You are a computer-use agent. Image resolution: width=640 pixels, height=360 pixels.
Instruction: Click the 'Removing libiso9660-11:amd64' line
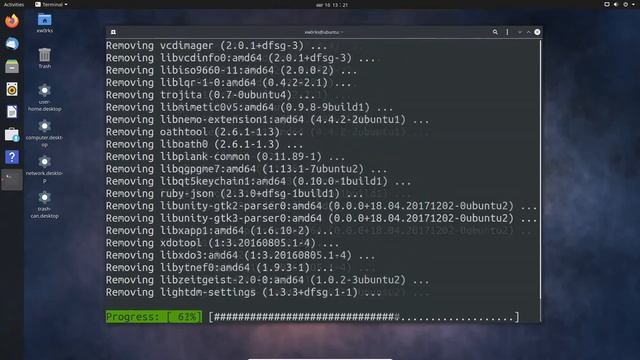pyautogui.click(x=231, y=70)
